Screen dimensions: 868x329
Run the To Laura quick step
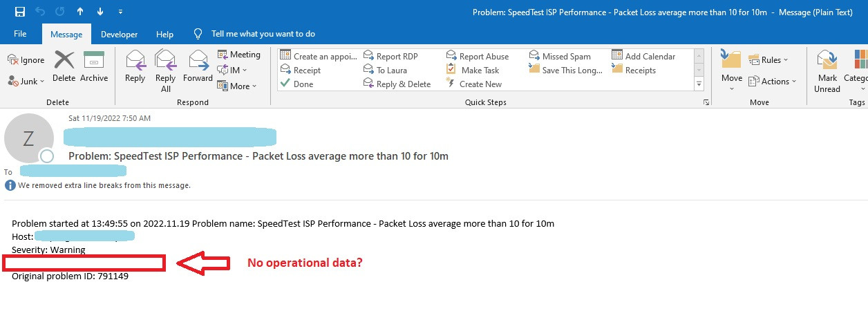tap(386, 70)
